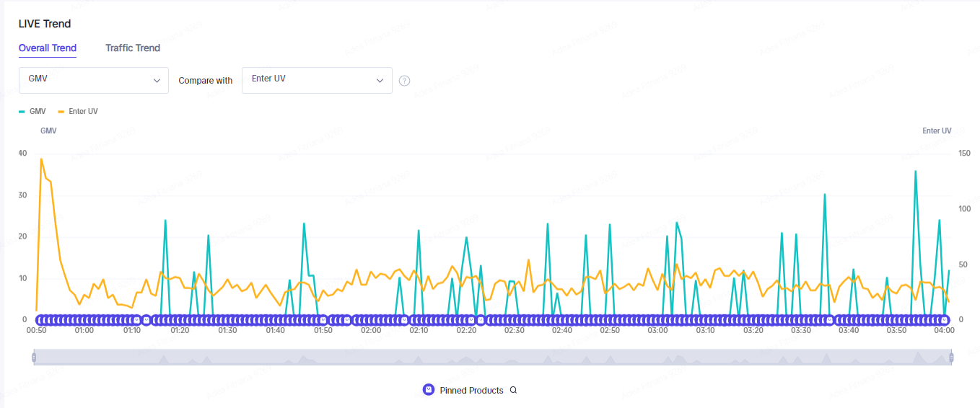
Task: Hide the GMV series via its legend
Action: coord(32,112)
